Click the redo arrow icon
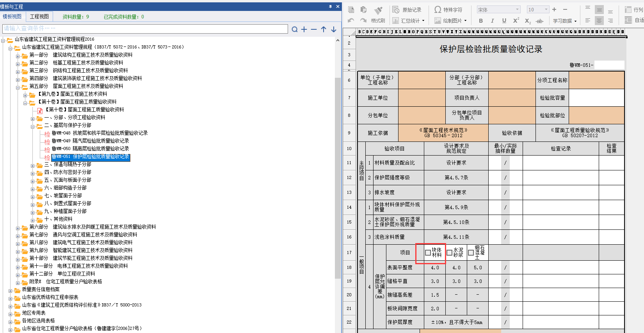 pyautogui.click(x=363, y=20)
